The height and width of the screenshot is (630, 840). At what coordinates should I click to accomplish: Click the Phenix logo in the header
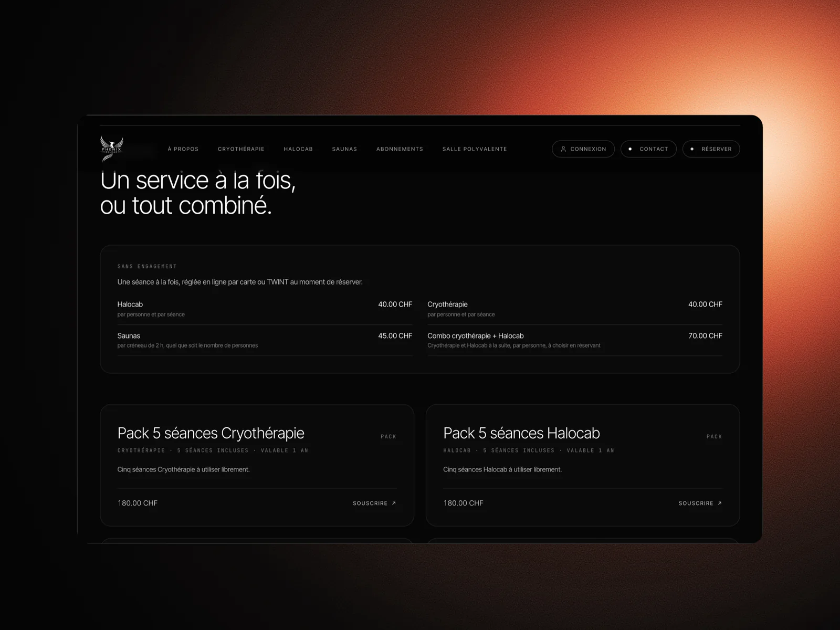tap(112, 149)
